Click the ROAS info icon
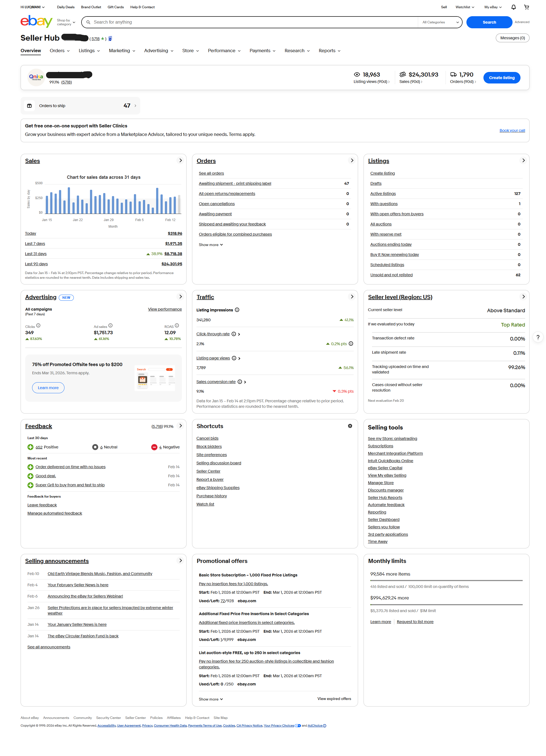The height and width of the screenshot is (756, 546). click(x=177, y=326)
